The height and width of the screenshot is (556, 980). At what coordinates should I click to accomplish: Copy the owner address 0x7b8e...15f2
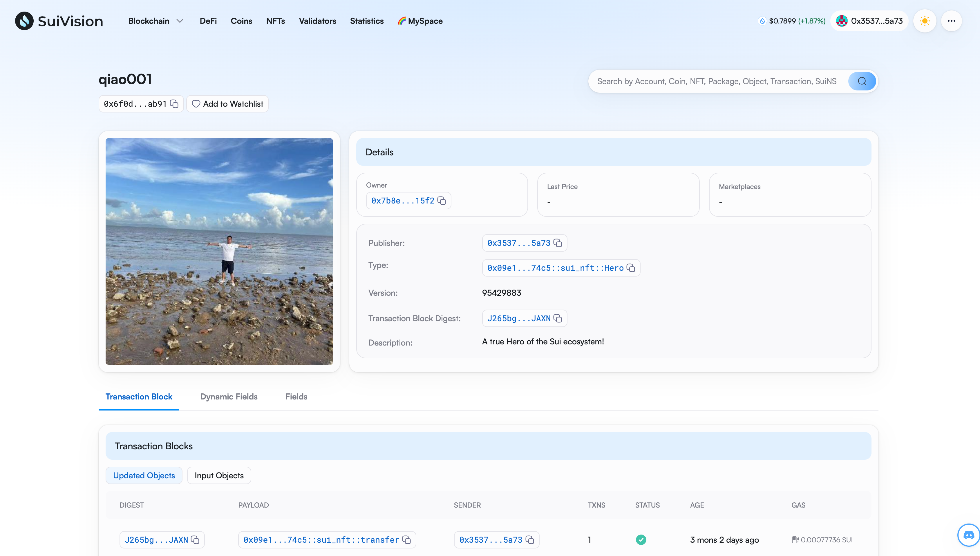tap(442, 201)
